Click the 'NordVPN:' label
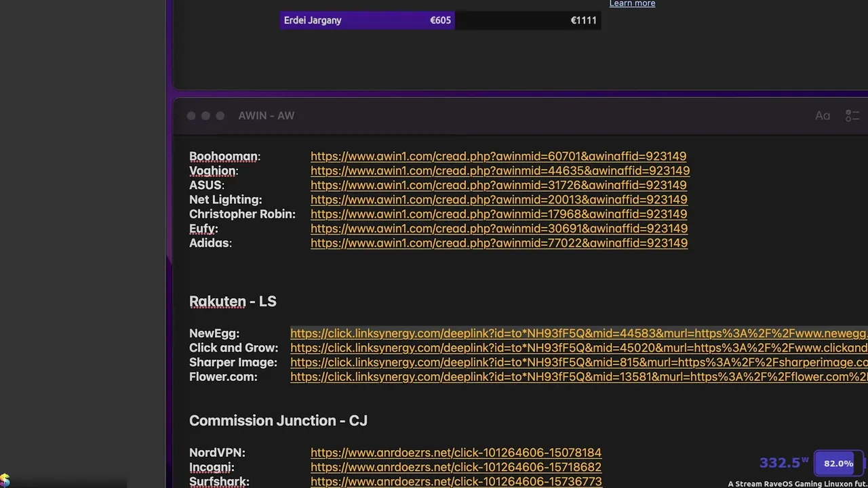This screenshot has width=868, height=488. [217, 453]
